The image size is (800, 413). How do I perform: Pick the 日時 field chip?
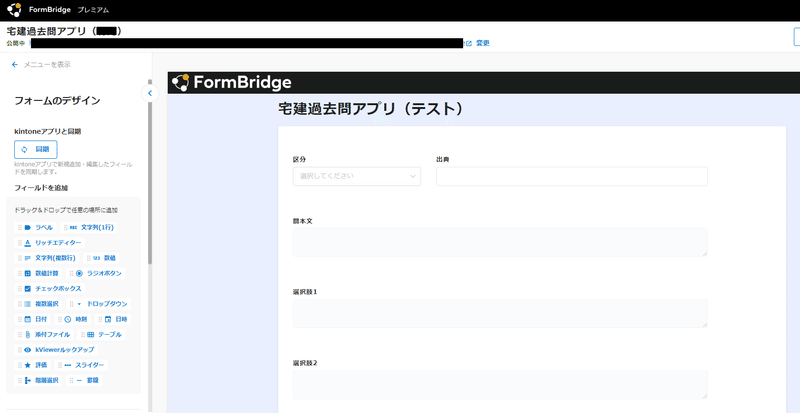coord(113,320)
